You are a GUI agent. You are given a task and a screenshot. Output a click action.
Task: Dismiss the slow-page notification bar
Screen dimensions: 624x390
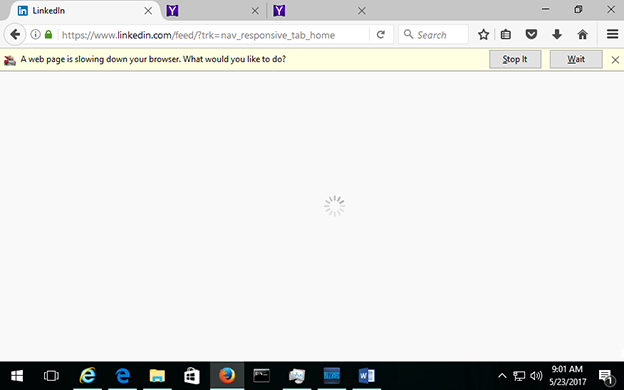click(x=615, y=60)
